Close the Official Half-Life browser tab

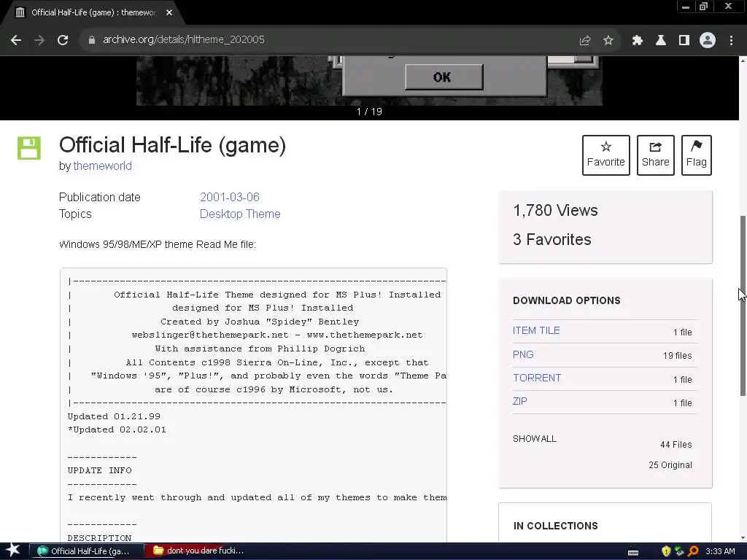click(169, 12)
